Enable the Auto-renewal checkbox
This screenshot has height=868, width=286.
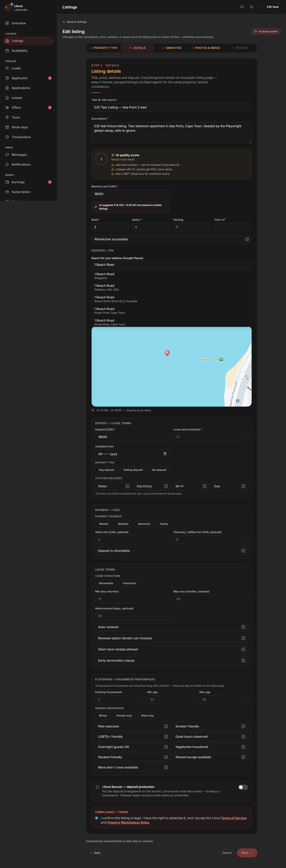pyautogui.click(x=243, y=627)
